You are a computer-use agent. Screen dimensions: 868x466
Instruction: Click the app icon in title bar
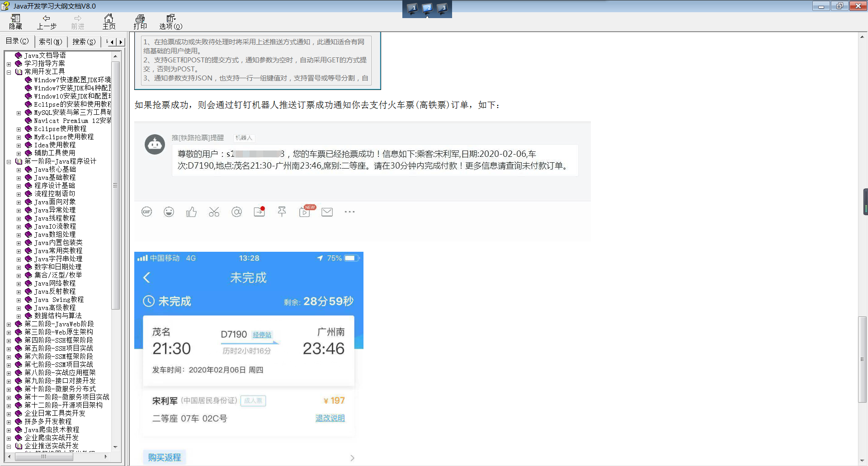point(5,6)
